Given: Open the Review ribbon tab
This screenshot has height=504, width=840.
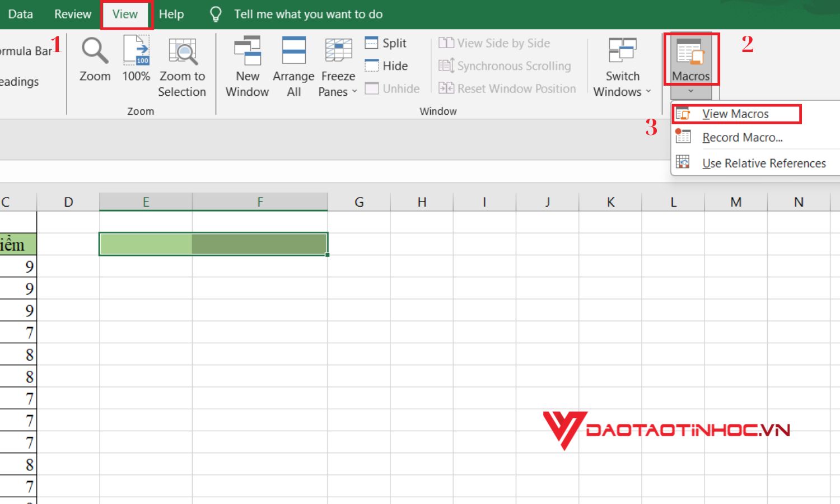Looking at the screenshot, I should [72, 15].
